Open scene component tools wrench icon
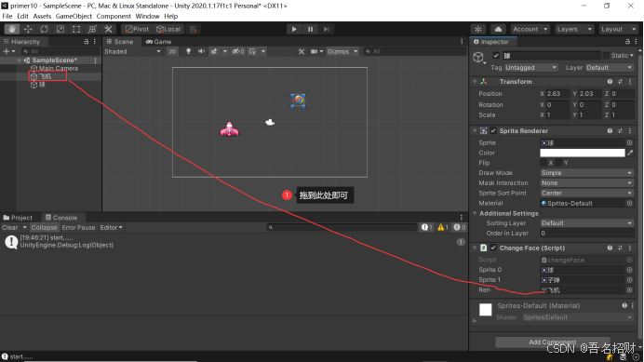Viewport: 644px width, 362px height. coord(302,51)
